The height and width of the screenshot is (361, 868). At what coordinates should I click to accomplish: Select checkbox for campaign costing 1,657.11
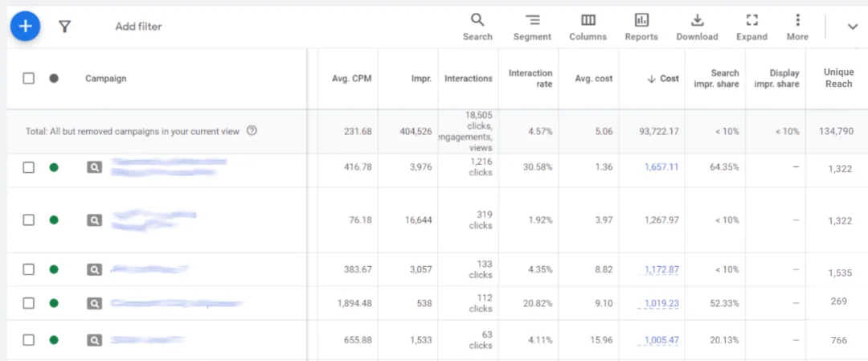pyautogui.click(x=28, y=167)
